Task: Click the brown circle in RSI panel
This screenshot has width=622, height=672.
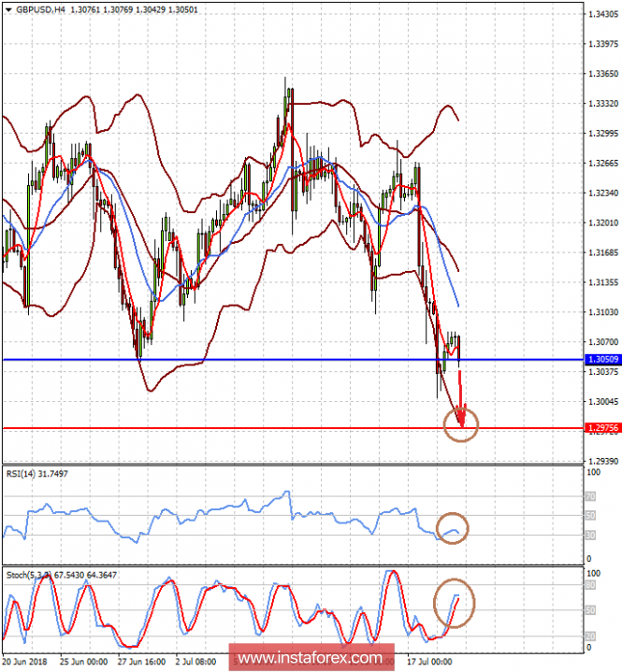Action: pyautogui.click(x=452, y=528)
